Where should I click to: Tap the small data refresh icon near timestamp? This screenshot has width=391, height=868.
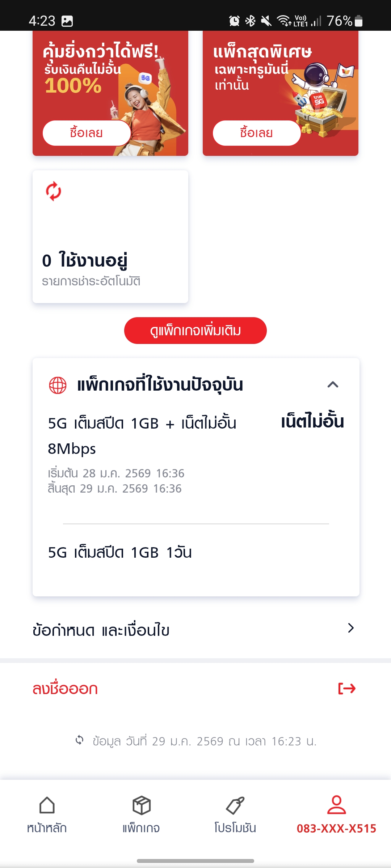(x=79, y=740)
